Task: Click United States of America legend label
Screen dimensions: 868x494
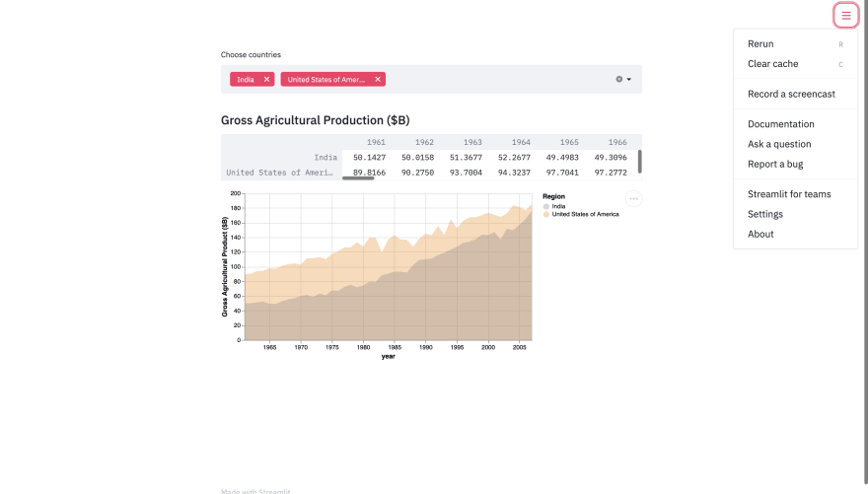Action: 585,214
